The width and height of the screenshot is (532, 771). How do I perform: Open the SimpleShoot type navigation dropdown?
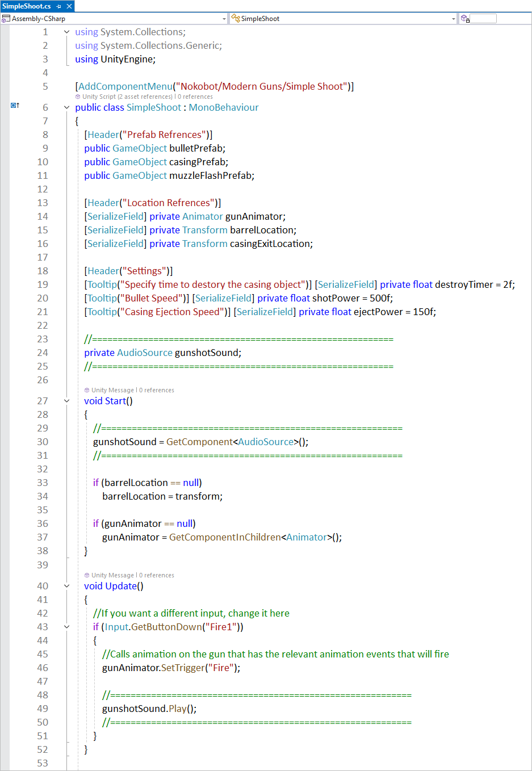pos(453,19)
